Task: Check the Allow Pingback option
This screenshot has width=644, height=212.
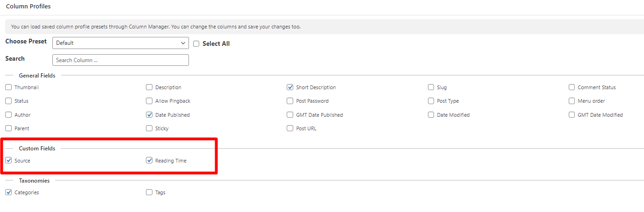Action: tap(149, 101)
